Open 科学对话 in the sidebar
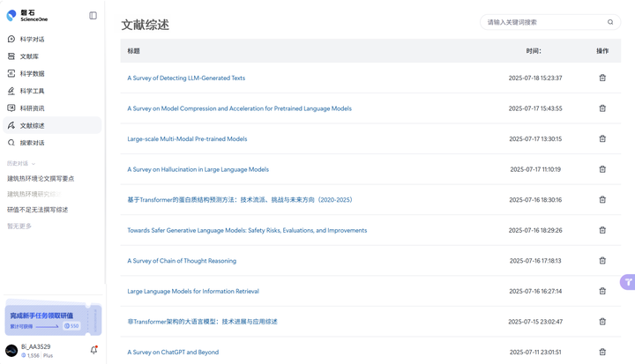The width and height of the screenshot is (635, 364). pyautogui.click(x=52, y=40)
